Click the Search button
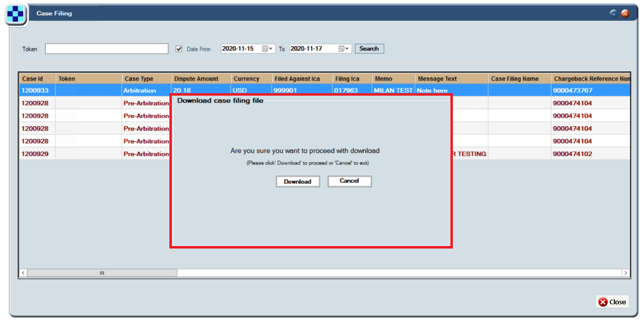This screenshot has width=644, height=322. 369,49
